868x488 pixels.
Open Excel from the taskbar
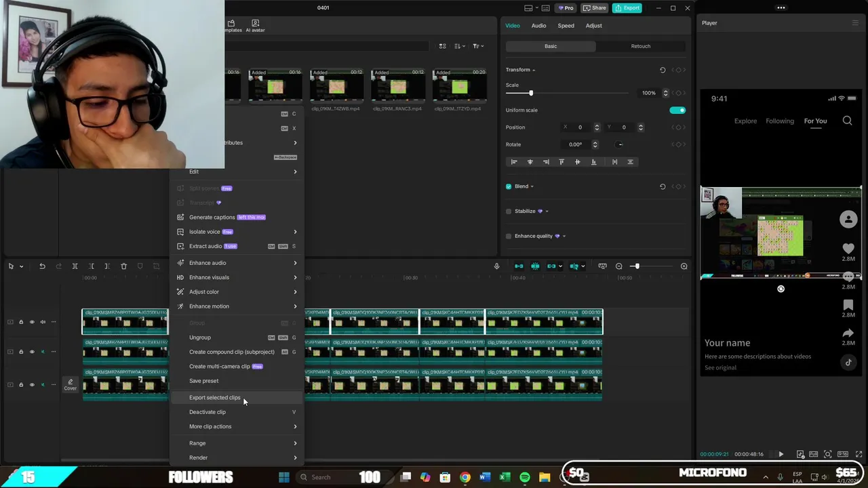[x=505, y=477]
